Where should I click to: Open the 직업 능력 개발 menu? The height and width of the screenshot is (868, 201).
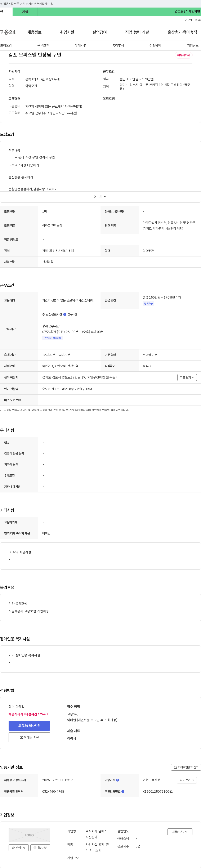(x=137, y=32)
